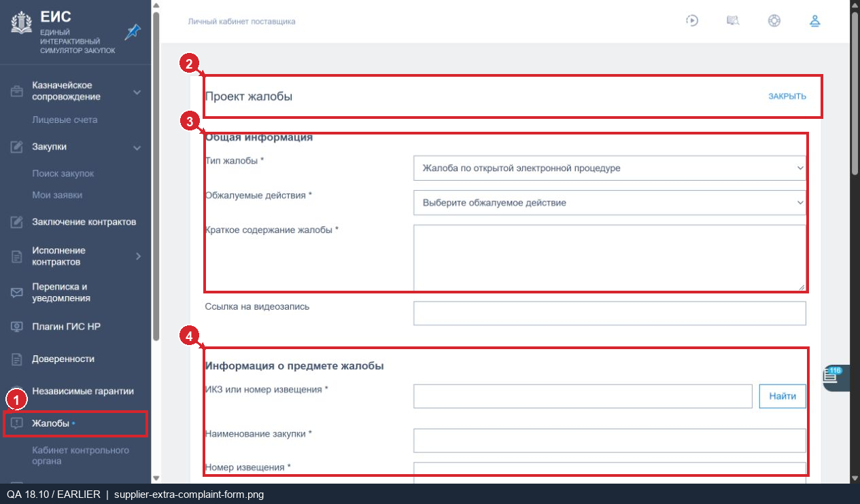The image size is (860, 504).
Task: Unpin the sidebar with the pin icon
Action: click(x=133, y=32)
